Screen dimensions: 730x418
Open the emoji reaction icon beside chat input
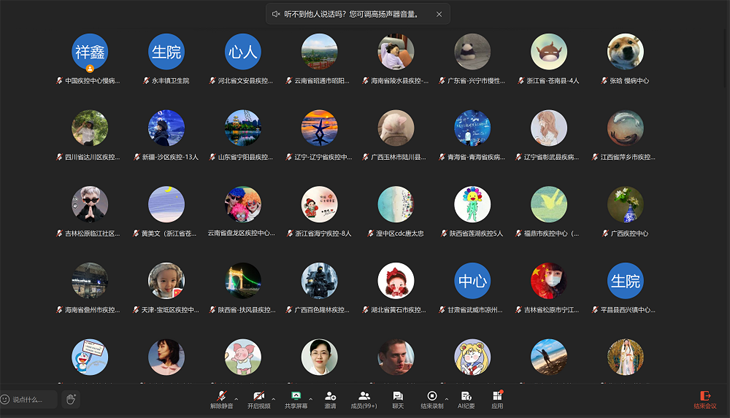pos(71,400)
